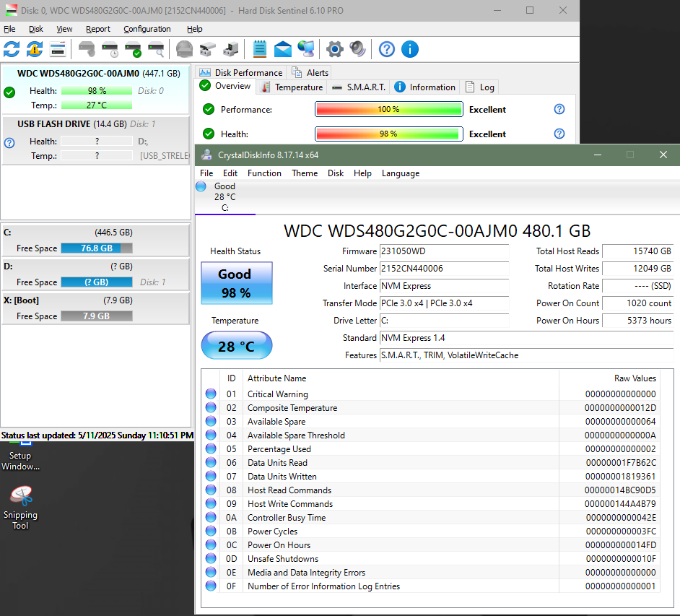Image resolution: width=680 pixels, height=616 pixels.
Task: Click the Good 98 % health status button
Action: (236, 283)
